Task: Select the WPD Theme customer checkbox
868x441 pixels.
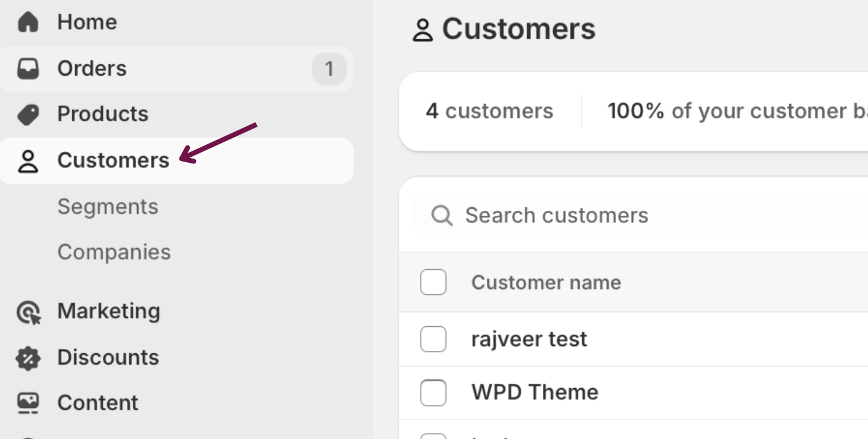Action: click(433, 393)
